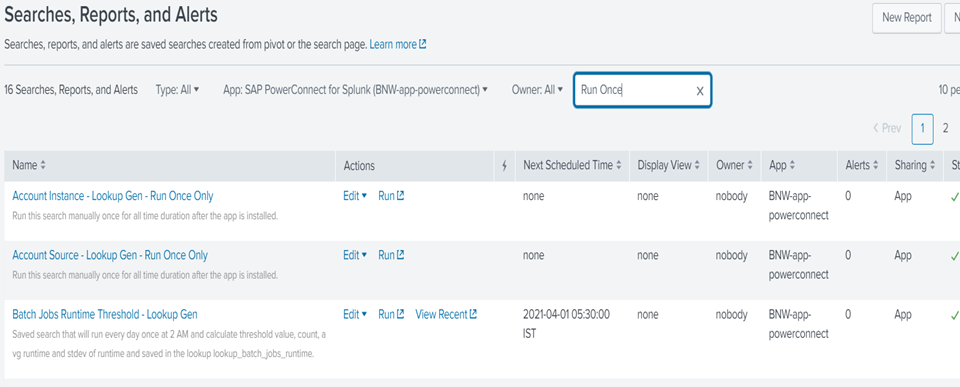Image resolution: width=960 pixels, height=387 pixels.
Task: Open Account Instance - Lookup Gen search
Action: coord(113,196)
